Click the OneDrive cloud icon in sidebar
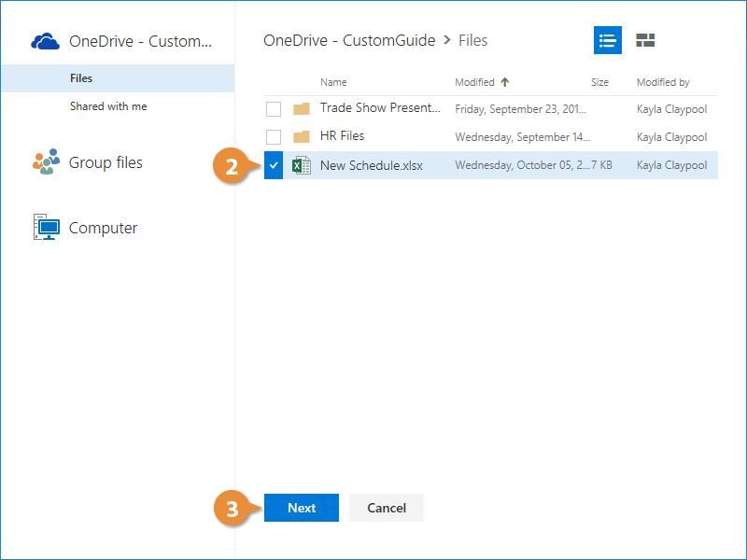747x560 pixels. tap(46, 41)
